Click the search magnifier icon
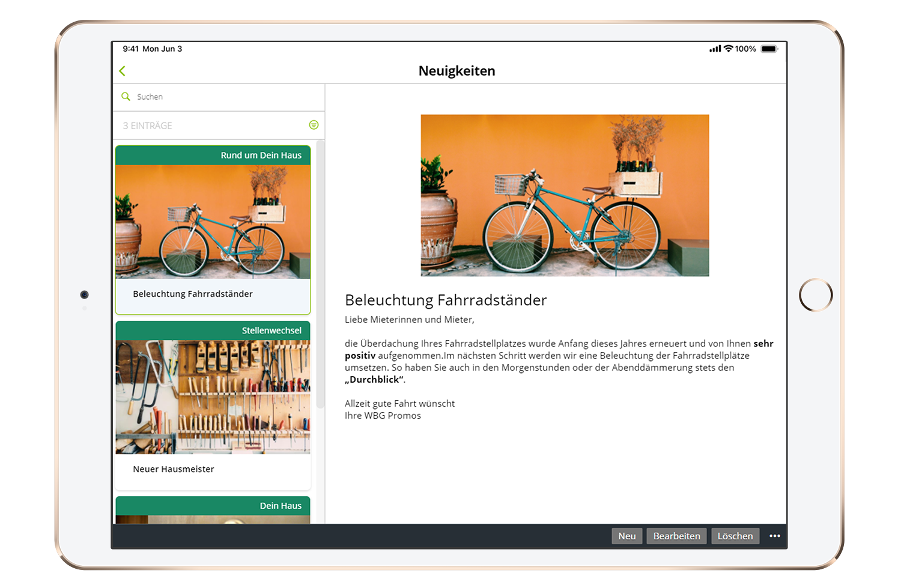Image resolution: width=901 pixels, height=588 pixels. [126, 97]
